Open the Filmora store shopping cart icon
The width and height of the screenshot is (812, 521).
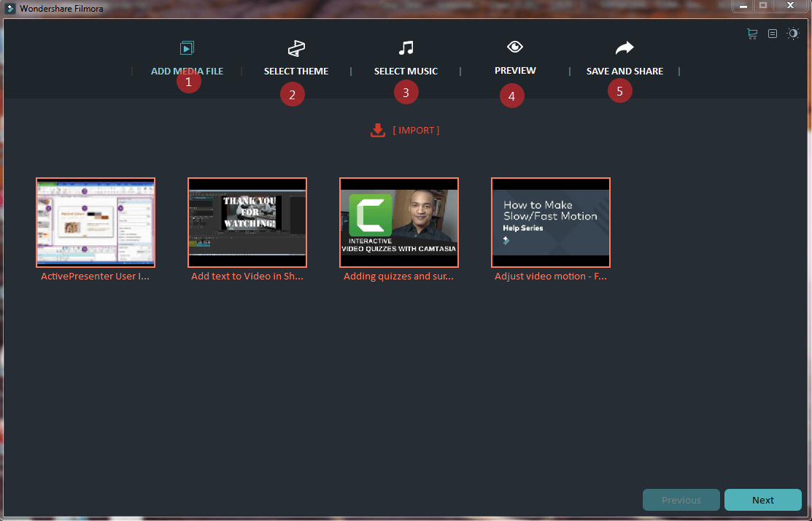coord(752,33)
